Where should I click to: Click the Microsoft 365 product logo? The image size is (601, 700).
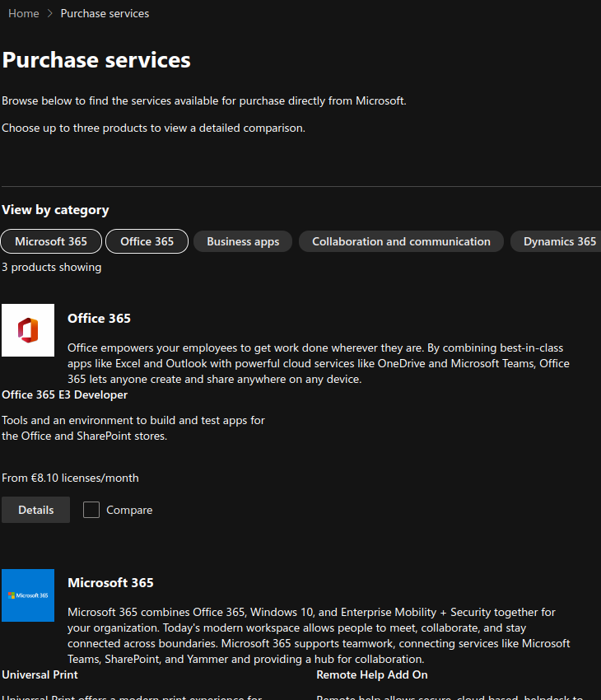pos(28,595)
